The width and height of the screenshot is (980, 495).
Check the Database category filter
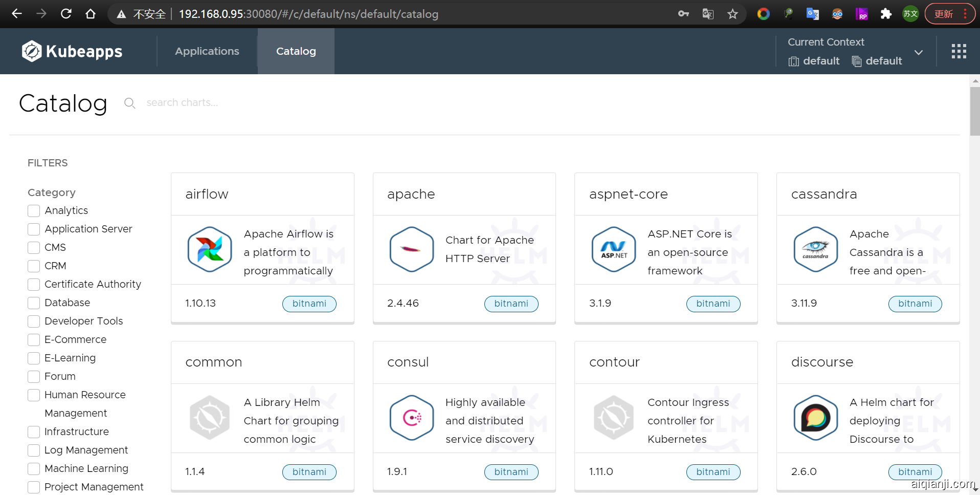(34, 303)
